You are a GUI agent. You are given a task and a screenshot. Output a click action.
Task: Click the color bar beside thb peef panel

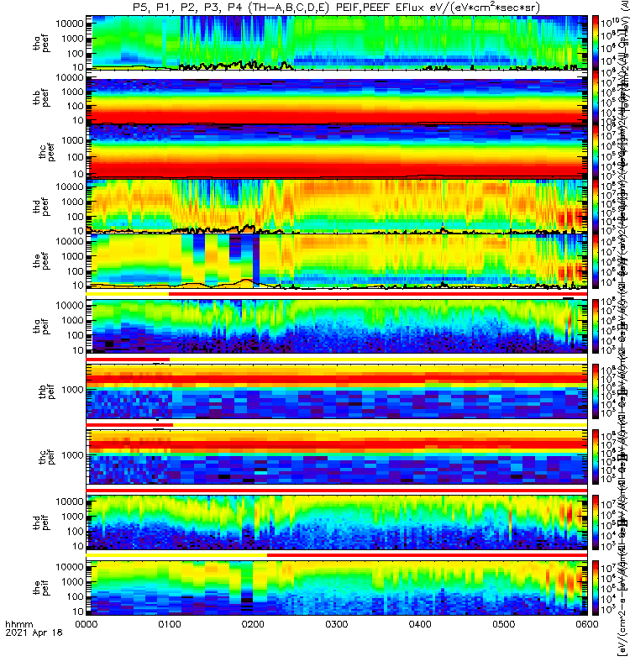(x=596, y=97)
